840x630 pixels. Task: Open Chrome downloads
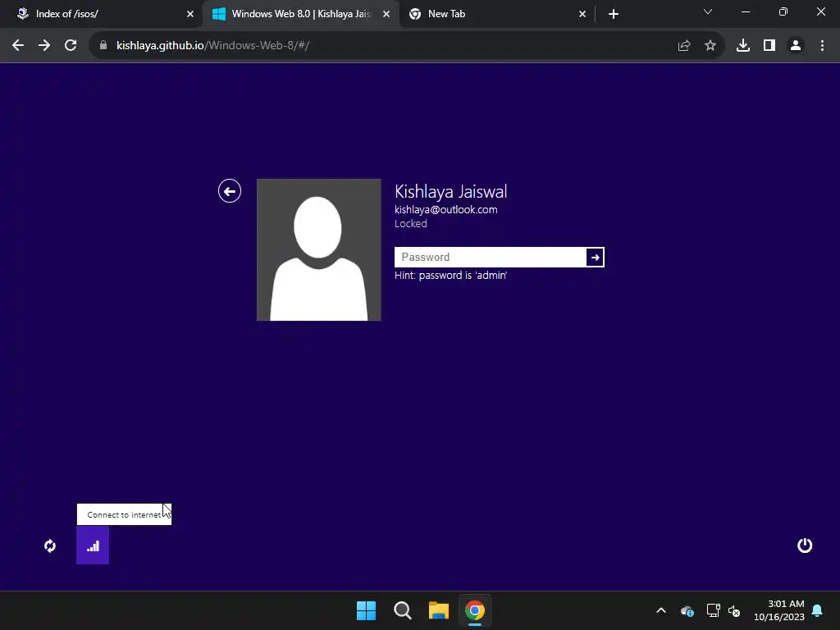pos(743,46)
